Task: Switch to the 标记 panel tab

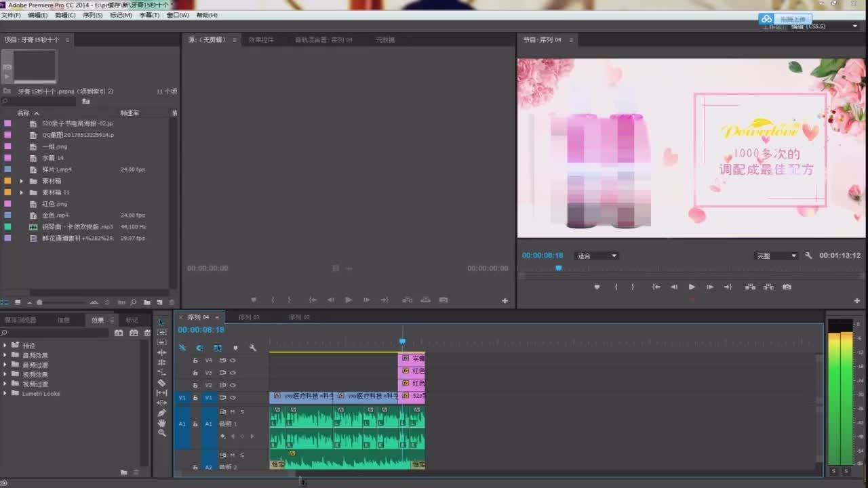Action: (x=132, y=320)
